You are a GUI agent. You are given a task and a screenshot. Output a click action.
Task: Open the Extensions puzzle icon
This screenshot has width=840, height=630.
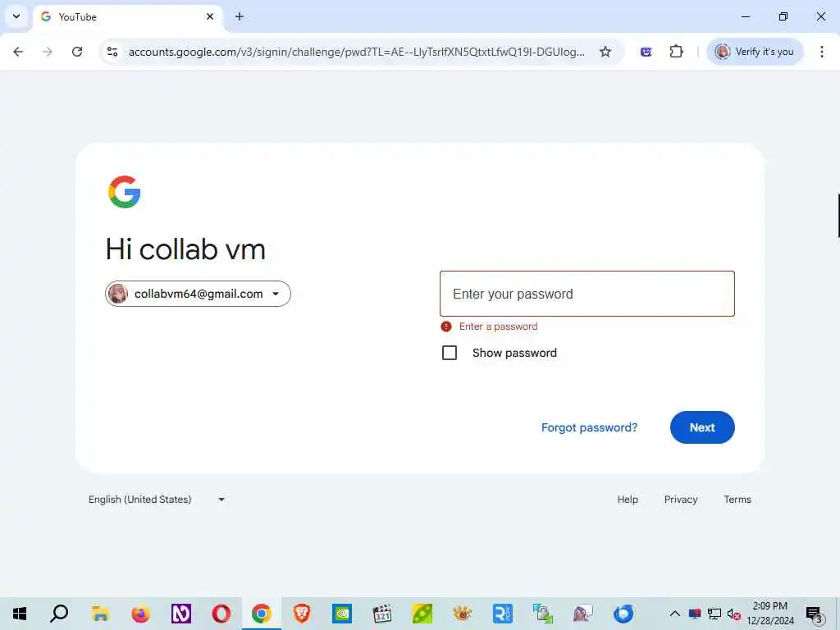(x=676, y=52)
